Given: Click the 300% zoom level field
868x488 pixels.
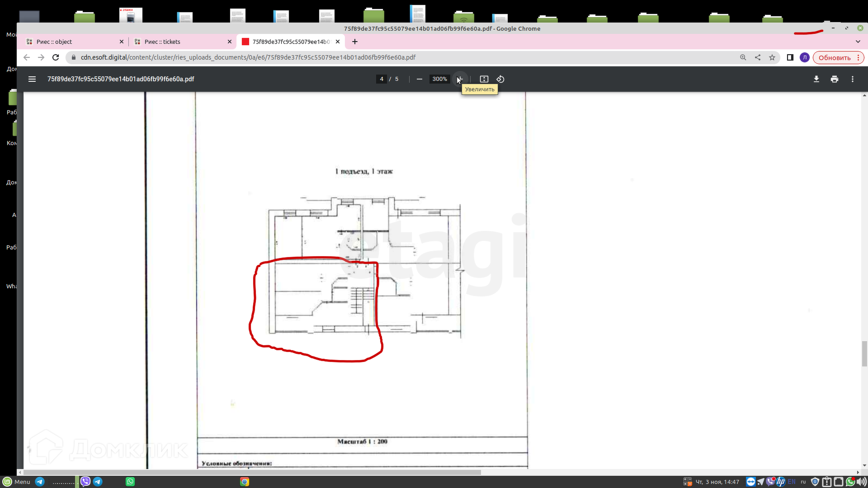Looking at the screenshot, I should [439, 79].
